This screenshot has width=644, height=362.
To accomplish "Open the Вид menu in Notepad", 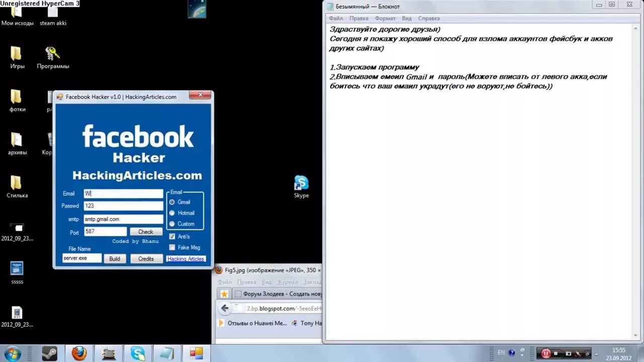I will point(407,19).
